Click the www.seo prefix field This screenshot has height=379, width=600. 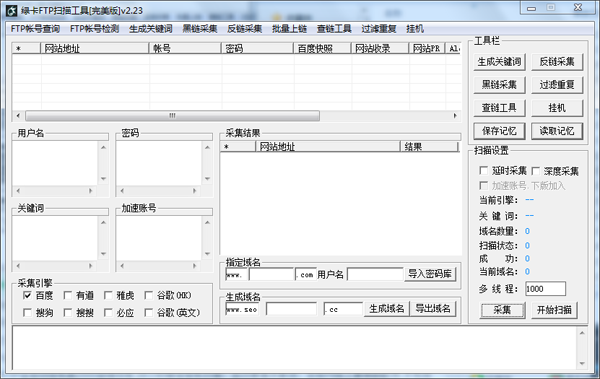point(242,309)
